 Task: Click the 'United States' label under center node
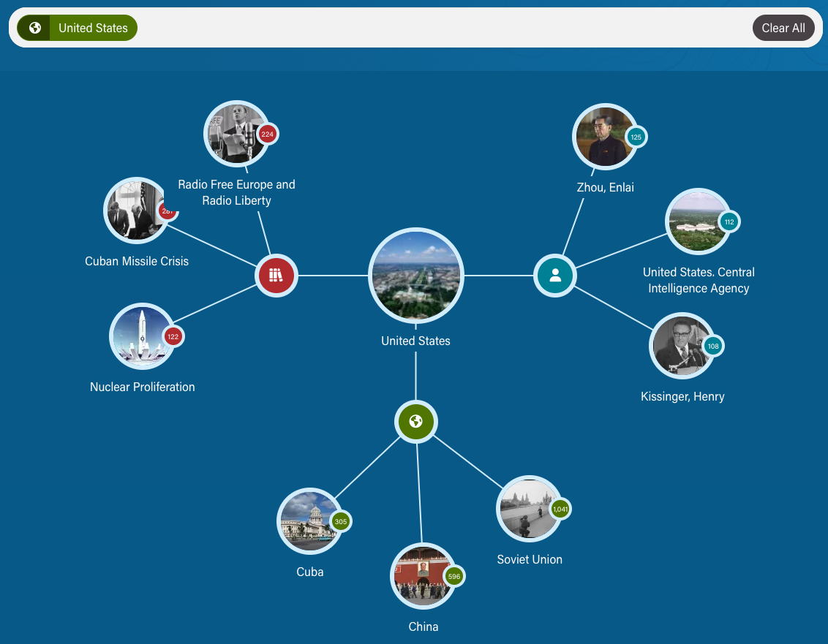pyautogui.click(x=415, y=341)
